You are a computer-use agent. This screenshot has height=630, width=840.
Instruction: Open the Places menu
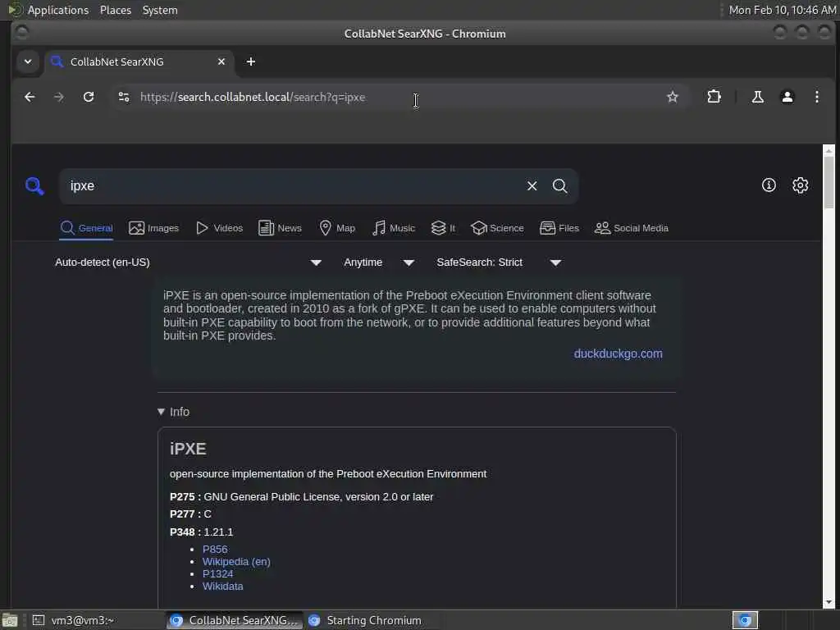click(115, 10)
